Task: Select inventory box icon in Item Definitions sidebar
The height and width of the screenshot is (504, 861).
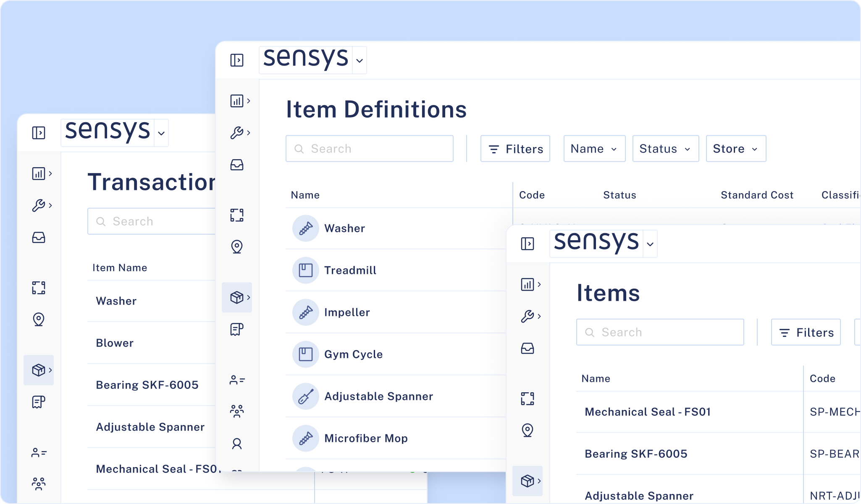Action: pyautogui.click(x=237, y=297)
